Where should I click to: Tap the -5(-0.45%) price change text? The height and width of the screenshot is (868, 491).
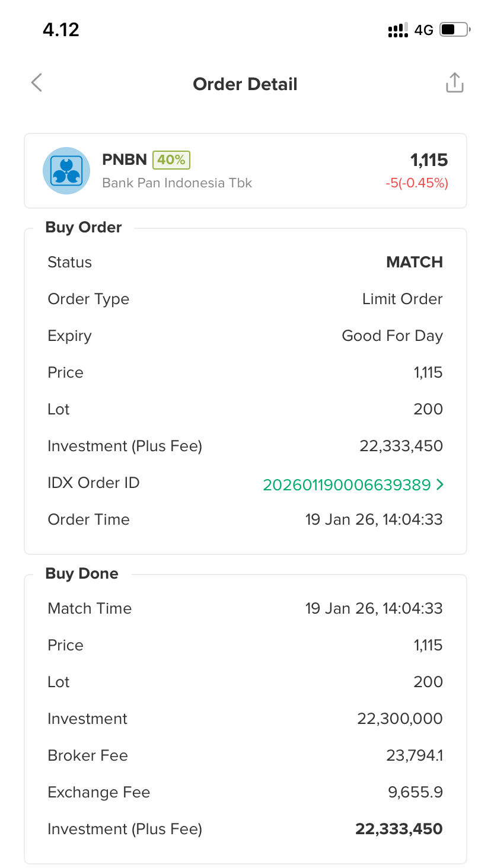click(x=416, y=183)
